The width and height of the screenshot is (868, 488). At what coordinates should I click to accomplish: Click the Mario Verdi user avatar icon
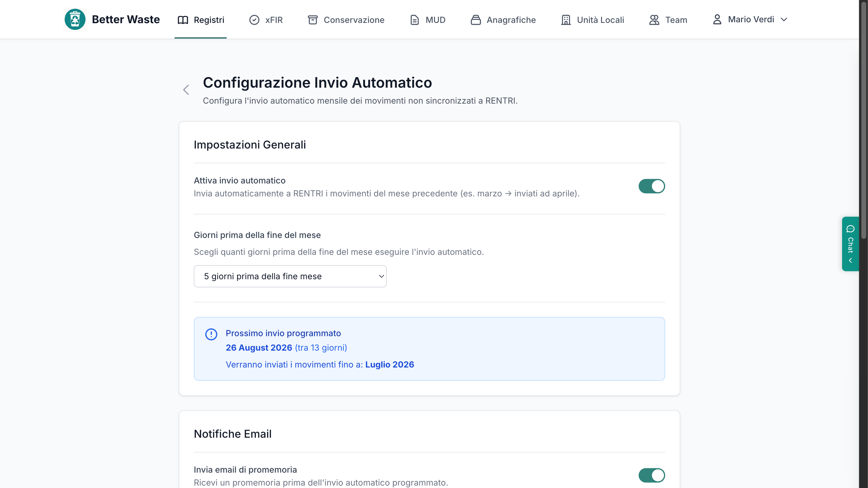click(717, 20)
